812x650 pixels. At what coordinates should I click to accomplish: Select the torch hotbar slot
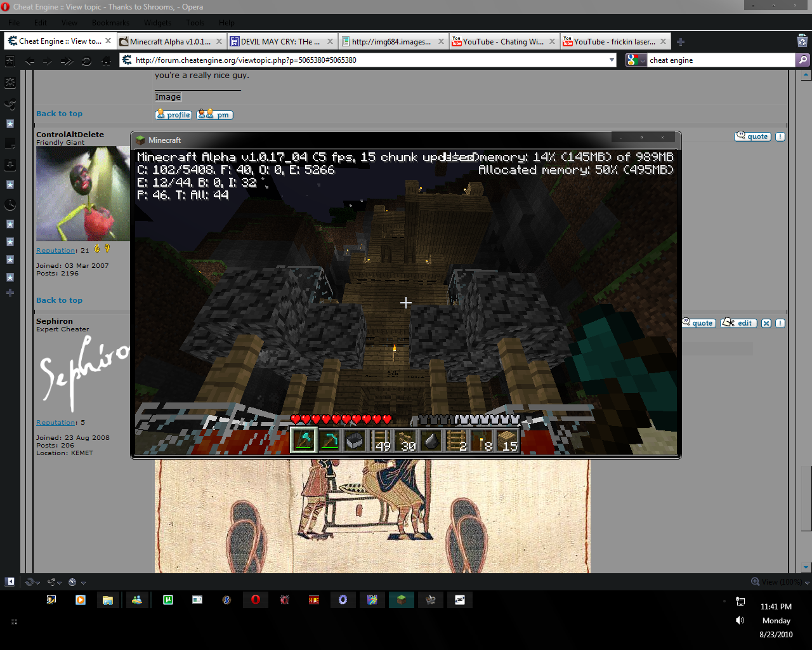pyautogui.click(x=481, y=440)
